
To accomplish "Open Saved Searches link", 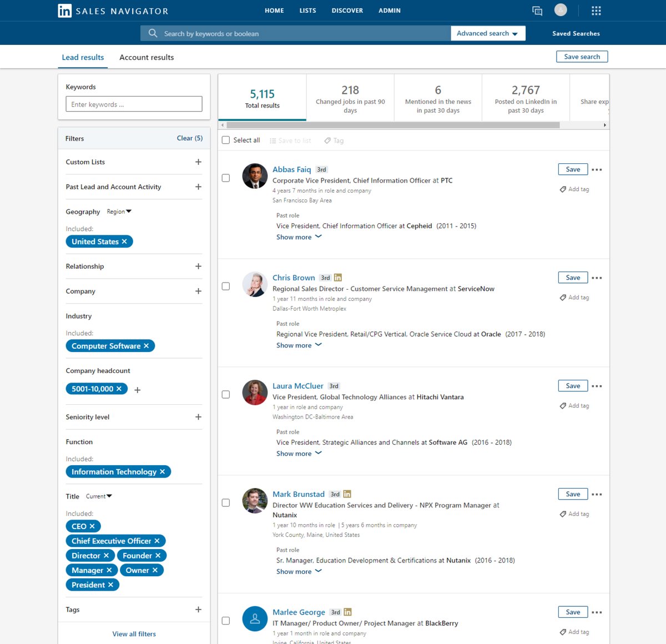I will (x=576, y=33).
